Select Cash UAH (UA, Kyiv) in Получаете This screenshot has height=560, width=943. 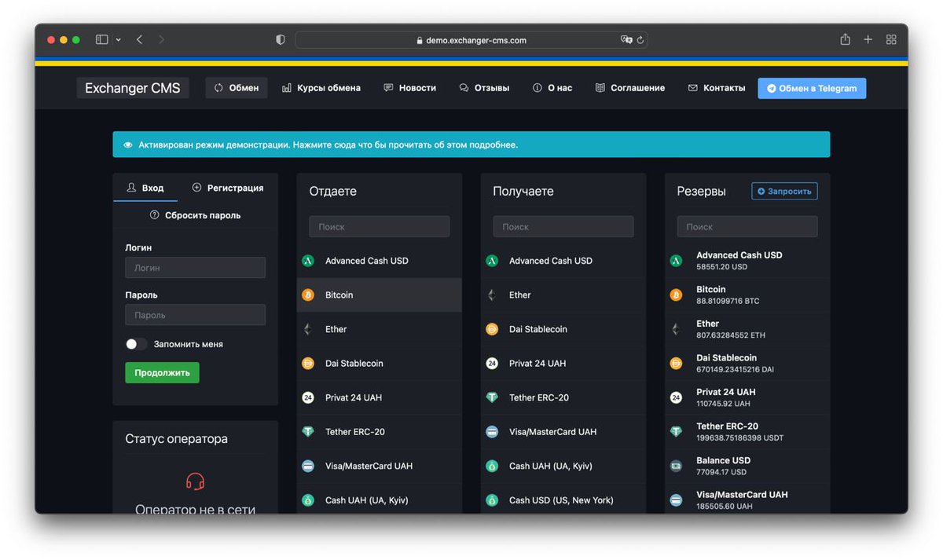click(563, 466)
